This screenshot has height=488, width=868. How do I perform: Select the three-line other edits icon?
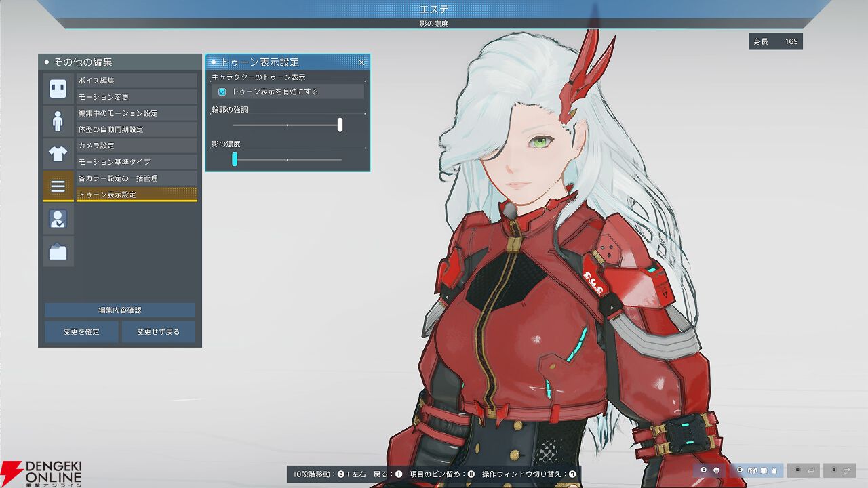pyautogui.click(x=58, y=186)
